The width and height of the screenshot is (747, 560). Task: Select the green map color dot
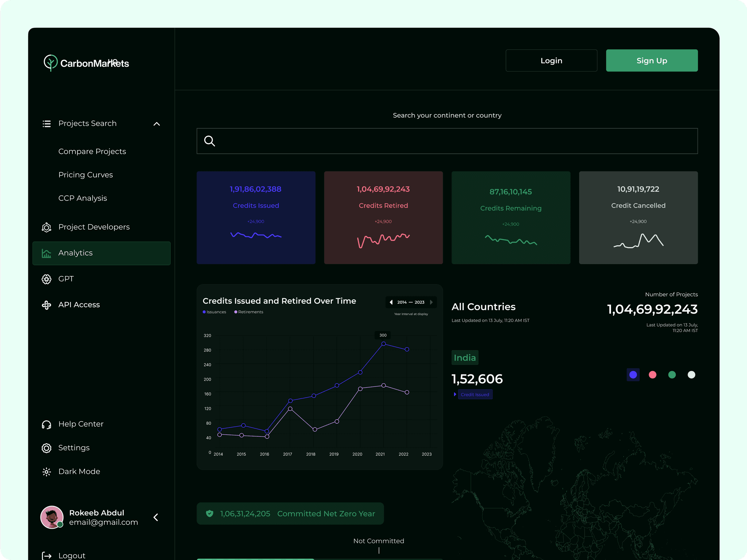(x=672, y=375)
